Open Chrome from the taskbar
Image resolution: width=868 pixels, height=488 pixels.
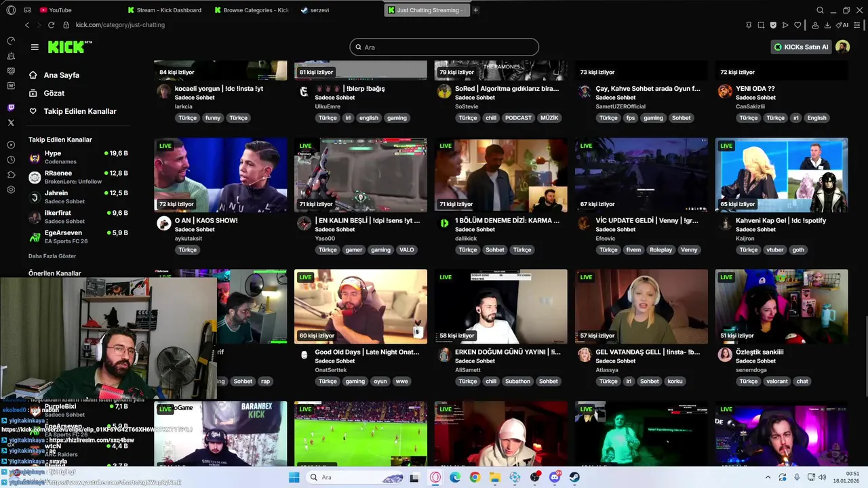(x=475, y=477)
